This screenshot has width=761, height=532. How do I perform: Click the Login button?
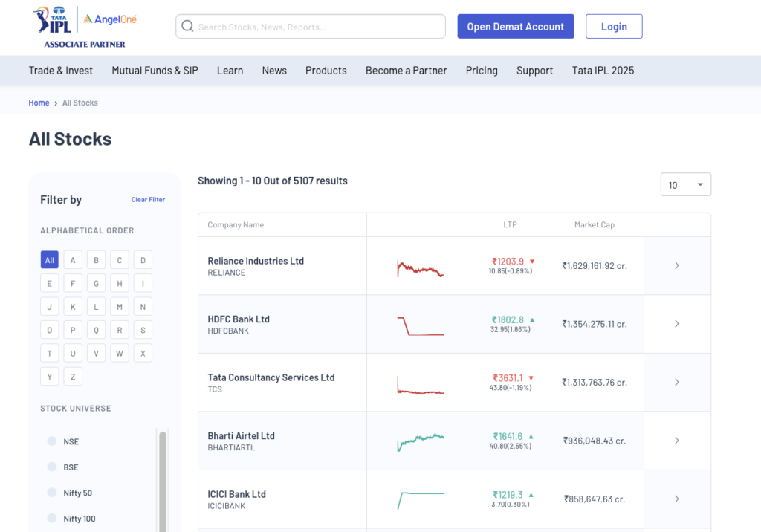coord(614,26)
